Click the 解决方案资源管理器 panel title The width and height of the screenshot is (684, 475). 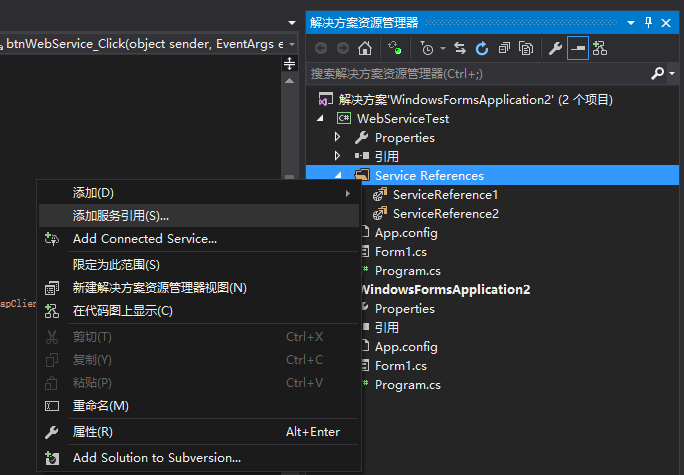(364, 23)
